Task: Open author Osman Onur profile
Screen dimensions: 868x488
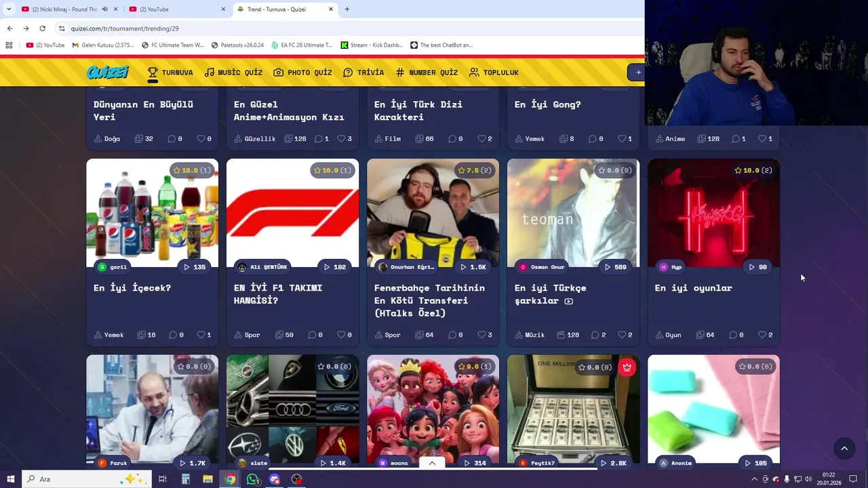Action: click(x=542, y=267)
